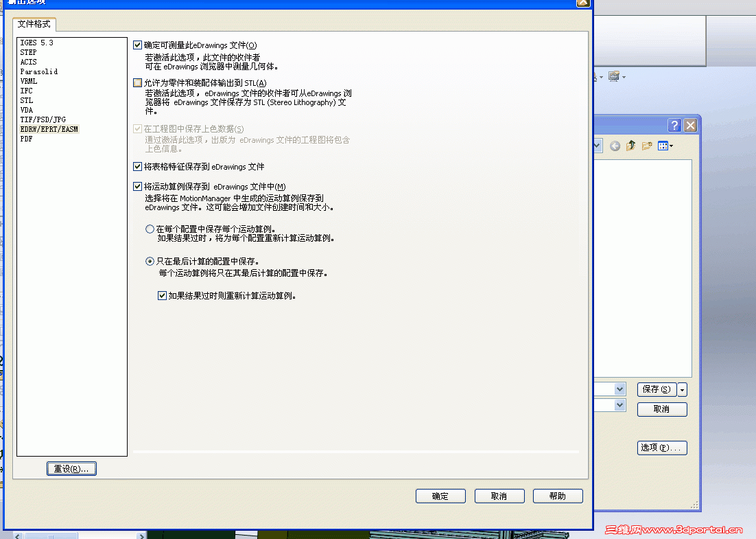
Task: Uncheck 如果结果过时则重新计算运动算例
Action: point(163,295)
